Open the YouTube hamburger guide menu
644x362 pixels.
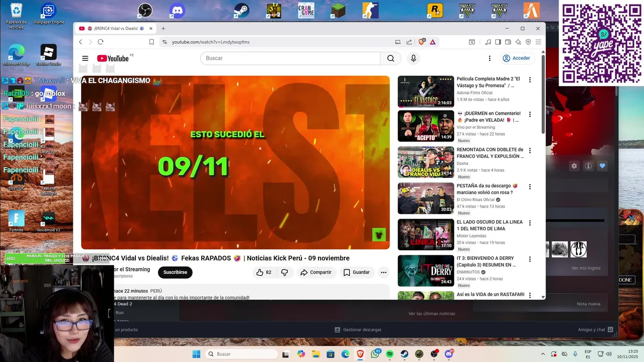pos(85,58)
